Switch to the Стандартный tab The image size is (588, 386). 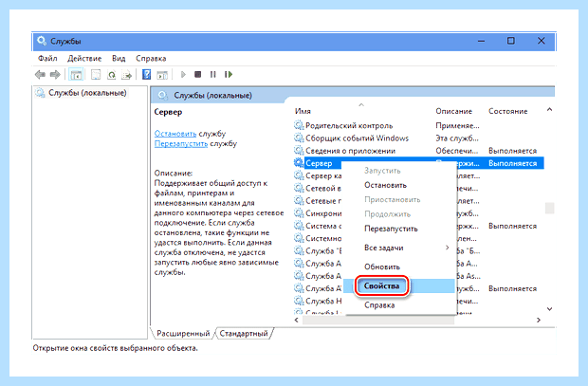pos(244,333)
